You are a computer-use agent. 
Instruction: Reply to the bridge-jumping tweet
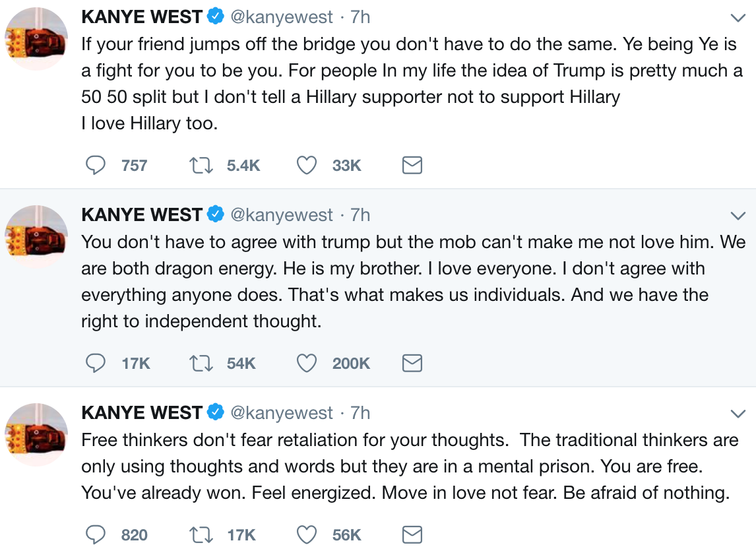pyautogui.click(x=96, y=165)
